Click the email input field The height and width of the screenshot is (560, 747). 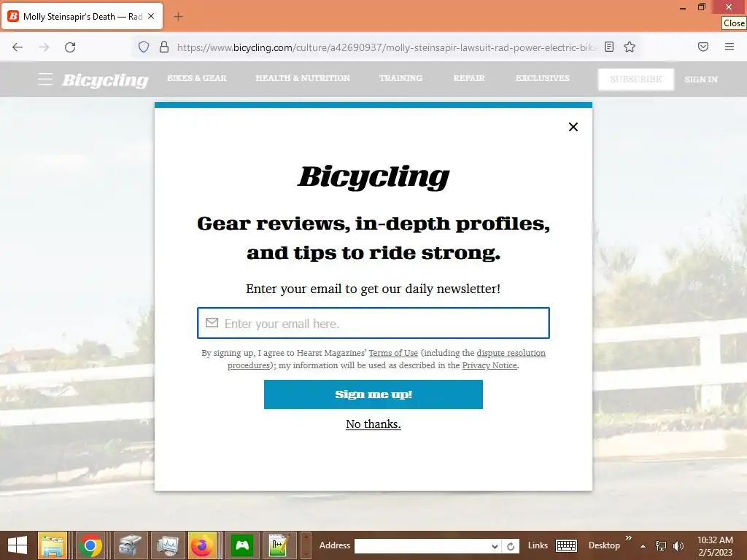click(373, 323)
